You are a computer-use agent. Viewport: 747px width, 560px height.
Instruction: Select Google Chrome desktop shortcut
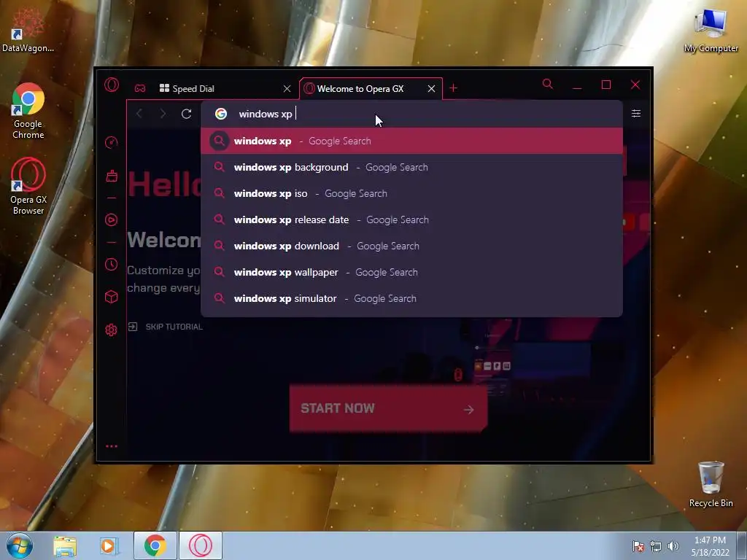(28, 111)
